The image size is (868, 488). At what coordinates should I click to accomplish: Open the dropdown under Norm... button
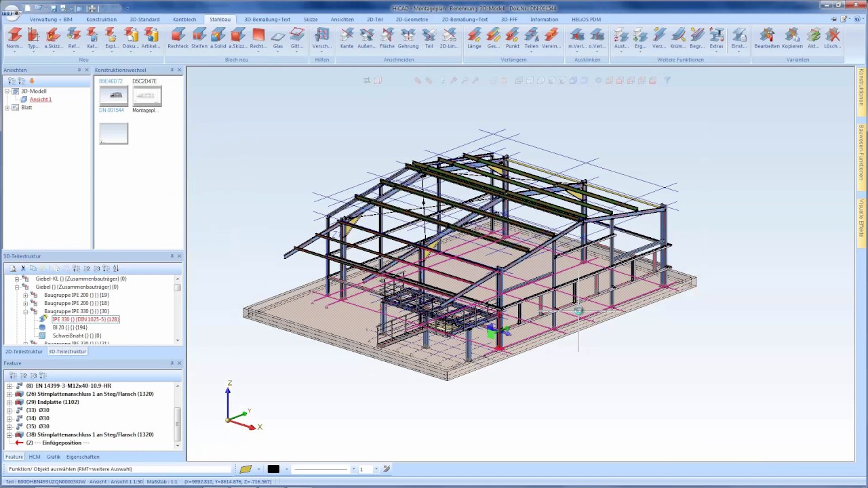[x=14, y=51]
